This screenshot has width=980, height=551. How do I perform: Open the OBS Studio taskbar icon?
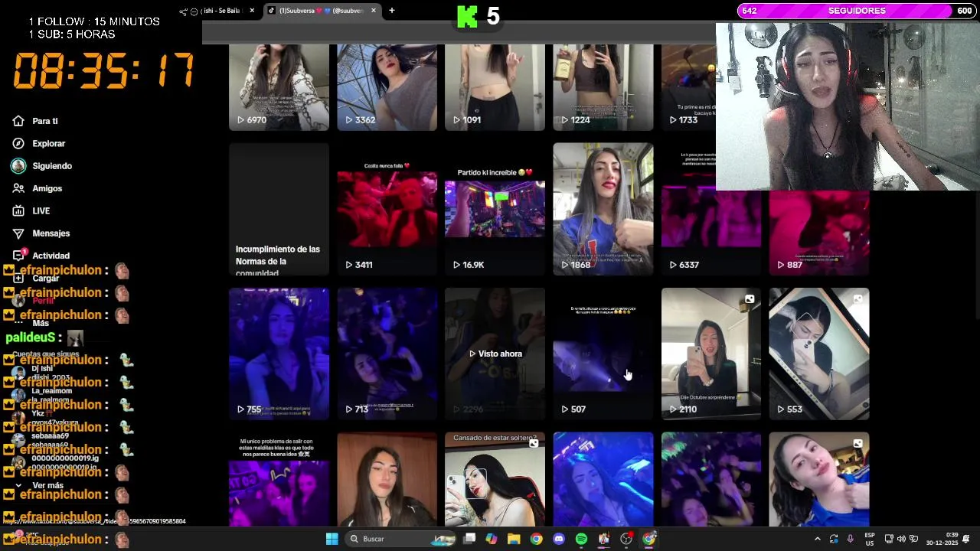click(626, 539)
